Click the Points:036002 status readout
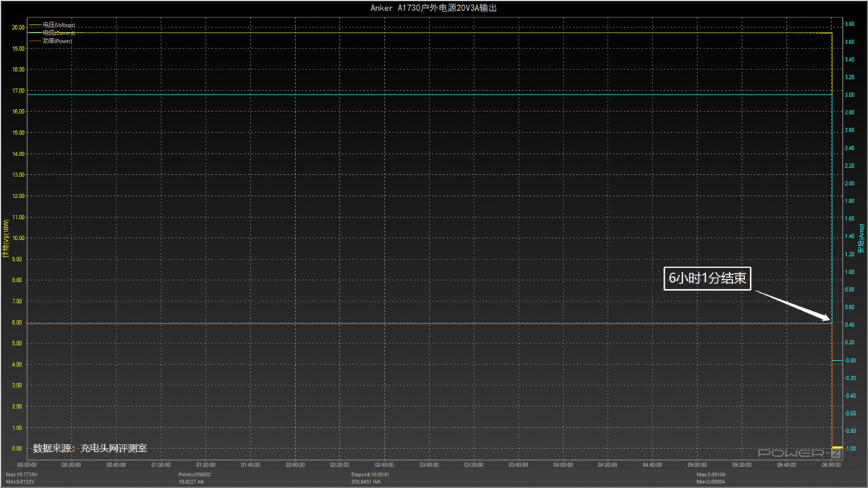The image size is (868, 488). click(x=195, y=474)
